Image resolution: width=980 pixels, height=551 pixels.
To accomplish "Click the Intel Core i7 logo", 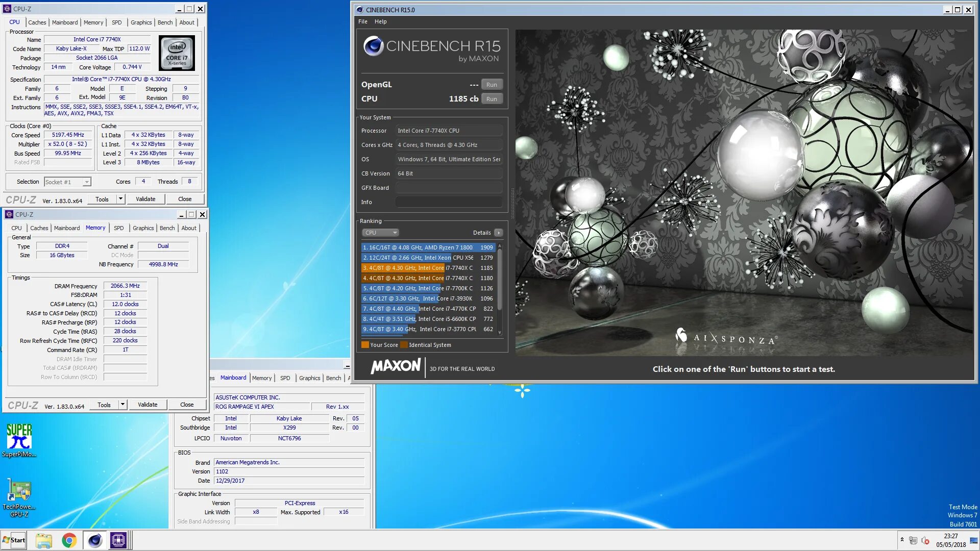I will click(x=177, y=53).
